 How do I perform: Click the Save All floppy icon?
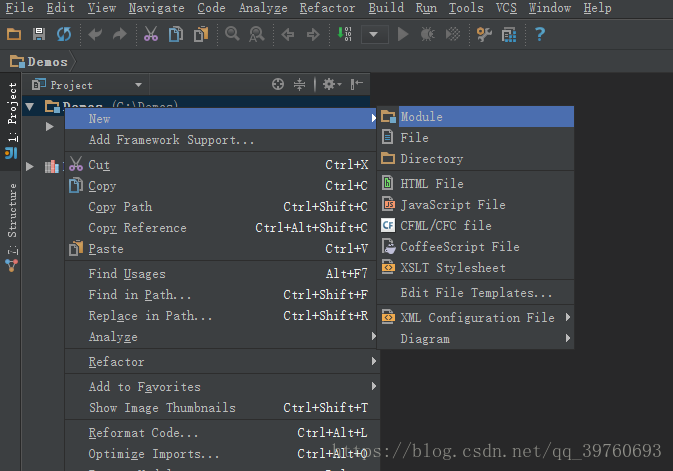[x=39, y=34]
